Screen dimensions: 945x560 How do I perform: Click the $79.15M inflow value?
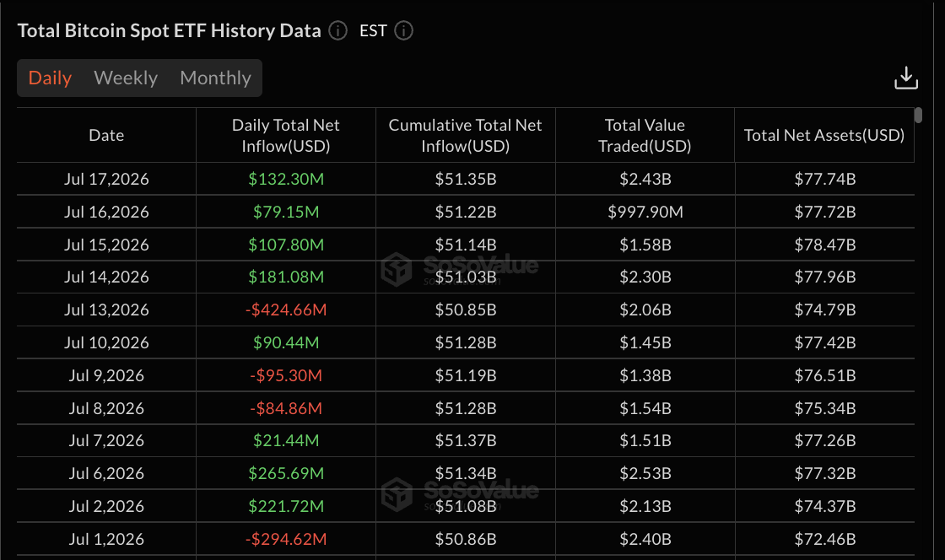click(x=286, y=212)
